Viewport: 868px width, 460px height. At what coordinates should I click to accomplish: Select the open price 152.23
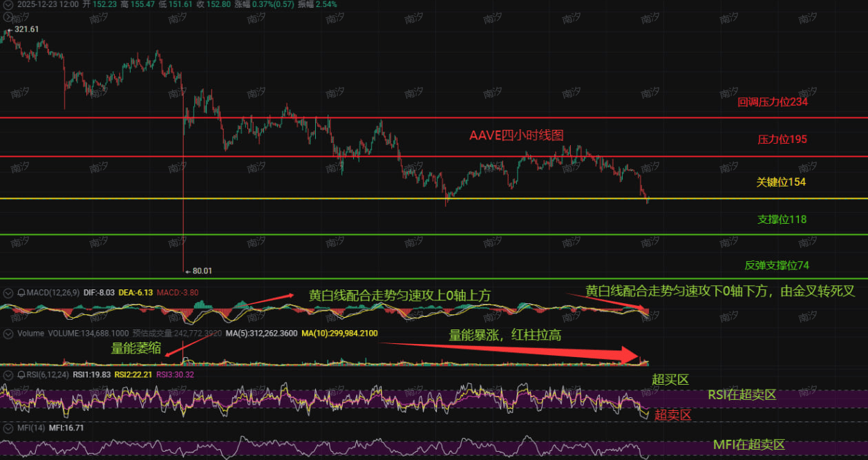[104, 5]
